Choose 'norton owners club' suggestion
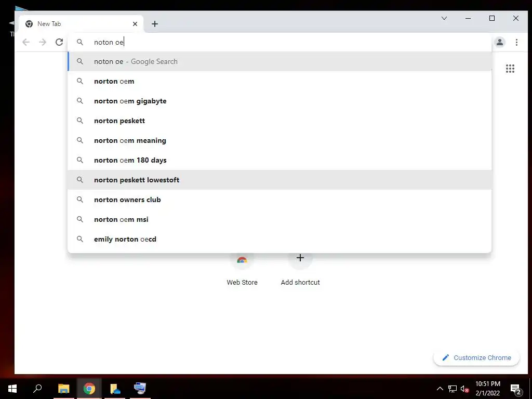This screenshot has width=532, height=399. [280, 199]
